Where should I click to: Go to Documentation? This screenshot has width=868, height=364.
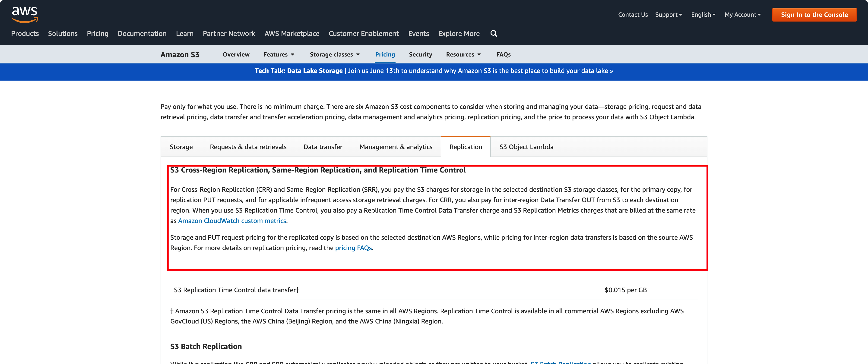click(142, 33)
